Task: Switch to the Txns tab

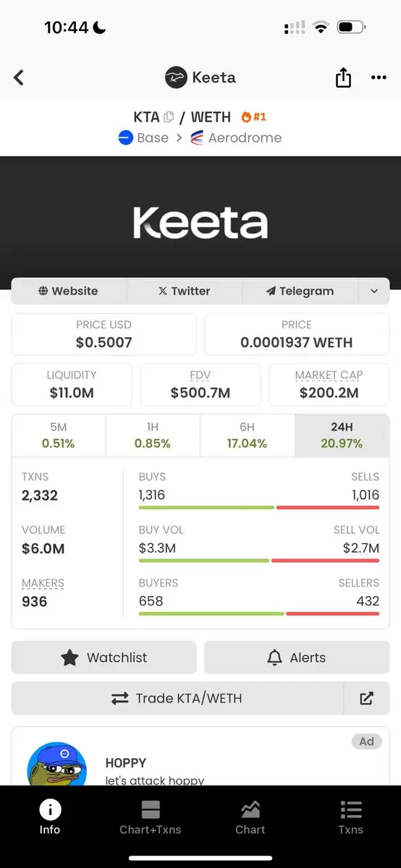Action: coord(350,817)
